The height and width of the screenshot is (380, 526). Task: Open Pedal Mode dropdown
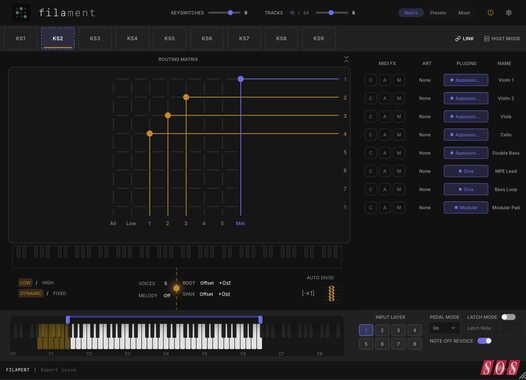(x=444, y=328)
